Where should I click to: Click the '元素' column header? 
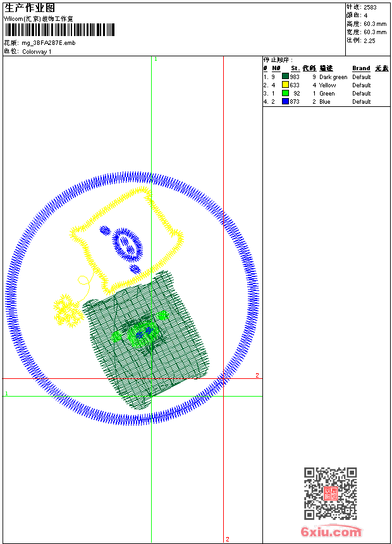382,68
